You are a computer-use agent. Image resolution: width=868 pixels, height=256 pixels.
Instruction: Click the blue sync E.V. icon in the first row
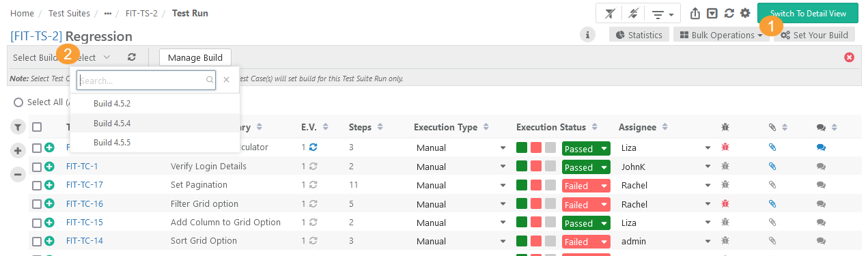(x=313, y=147)
